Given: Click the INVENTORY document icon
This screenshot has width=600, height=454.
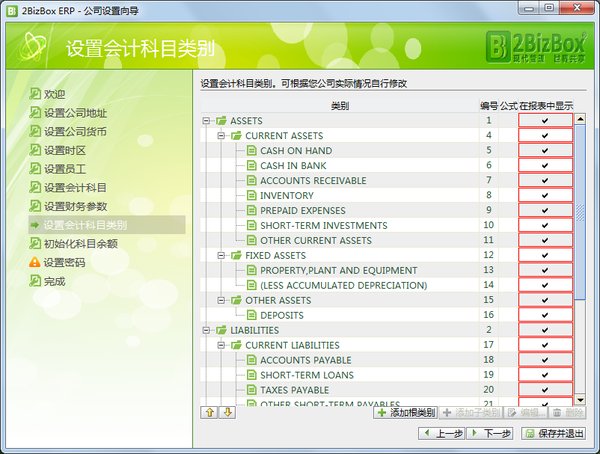Looking at the screenshot, I should tap(251, 195).
